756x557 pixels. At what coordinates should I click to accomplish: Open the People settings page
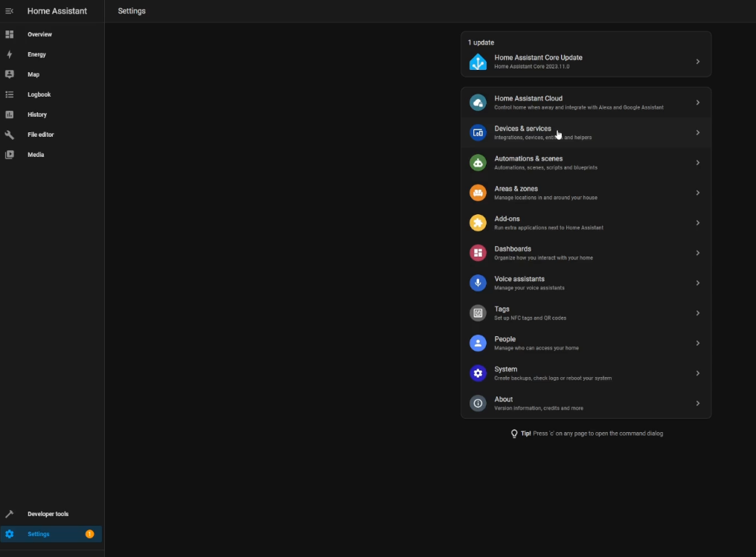586,343
